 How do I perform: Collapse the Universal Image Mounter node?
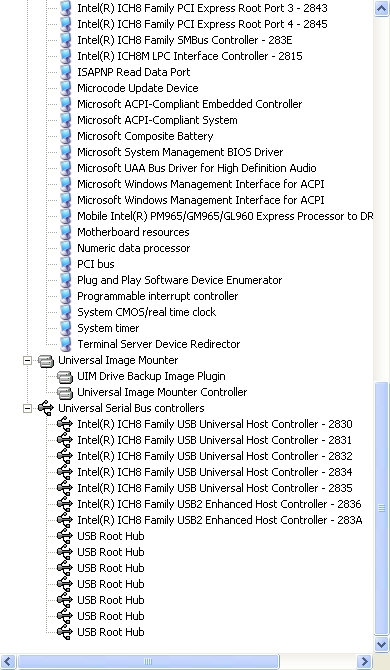point(27,361)
